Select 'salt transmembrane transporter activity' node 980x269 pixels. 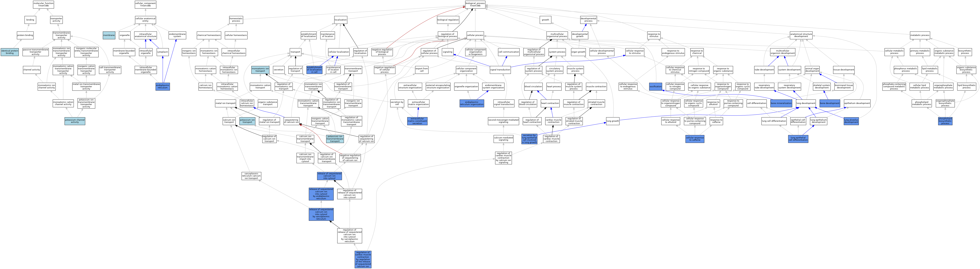click(110, 70)
